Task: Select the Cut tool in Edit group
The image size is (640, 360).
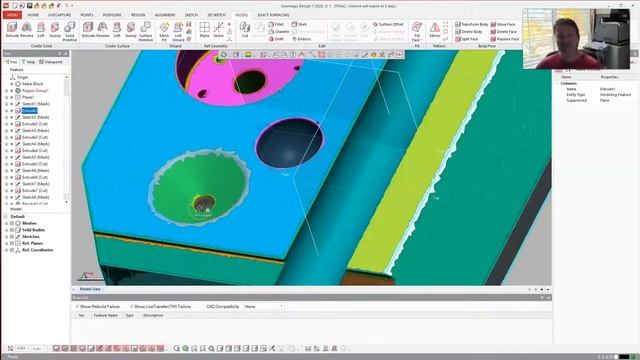Action: (244, 30)
